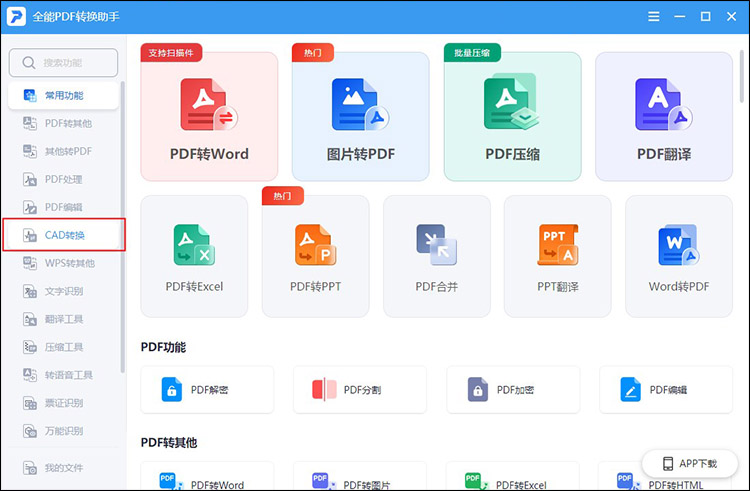Screen dimensions: 750x491
Task: Select CAD转换 in the sidebar
Action: (x=64, y=235)
